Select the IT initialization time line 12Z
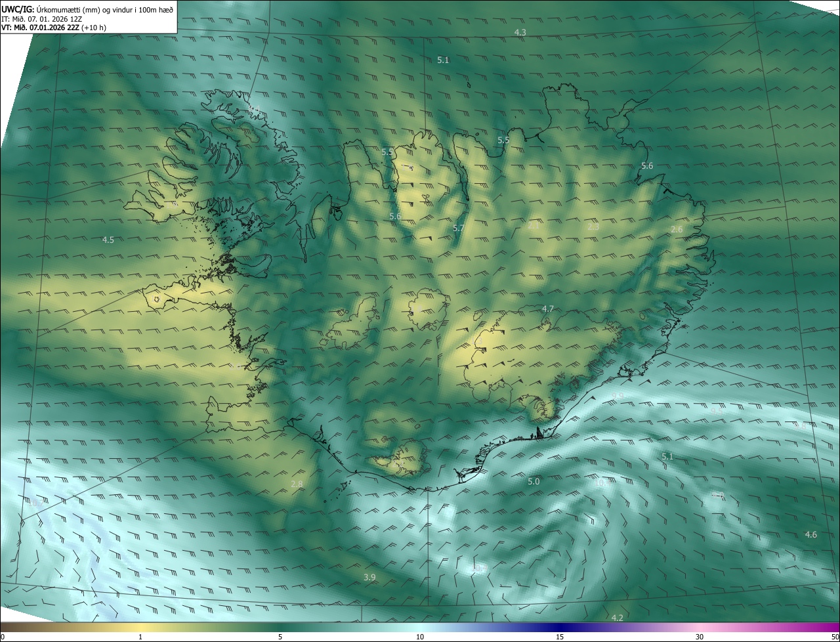Image resolution: width=840 pixels, height=642 pixels. [41, 18]
